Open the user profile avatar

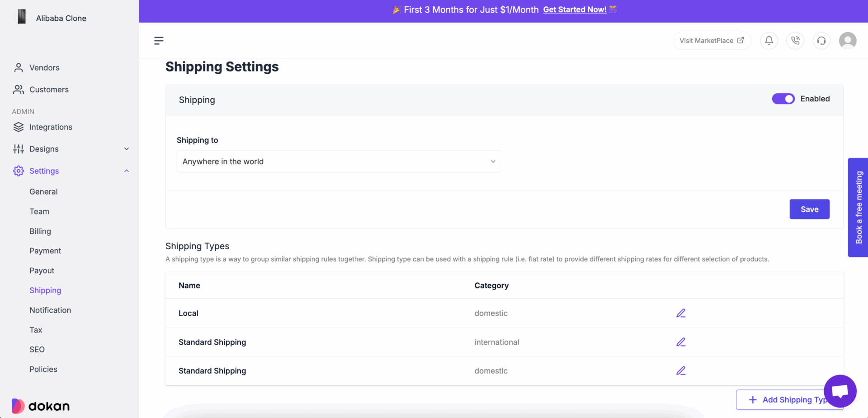848,41
